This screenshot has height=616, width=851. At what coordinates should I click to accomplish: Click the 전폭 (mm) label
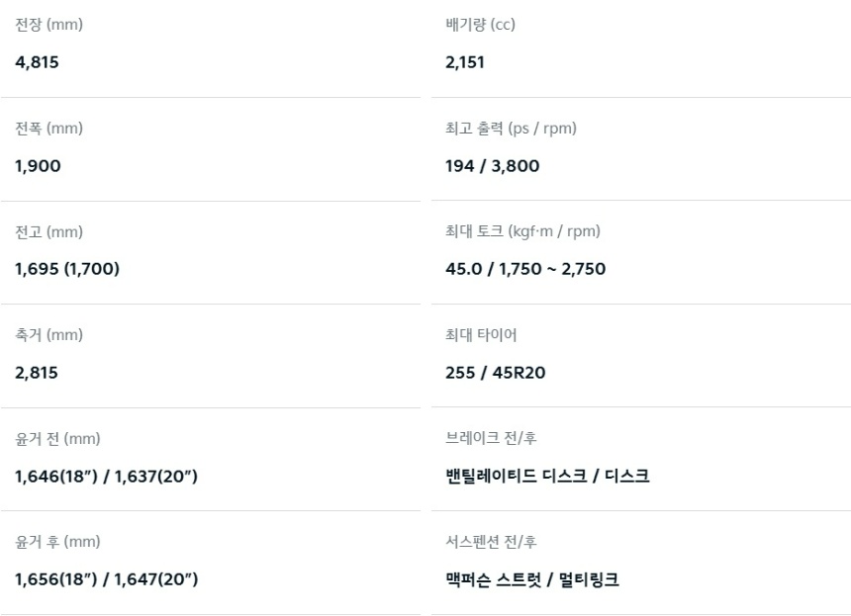pyautogui.click(x=48, y=129)
